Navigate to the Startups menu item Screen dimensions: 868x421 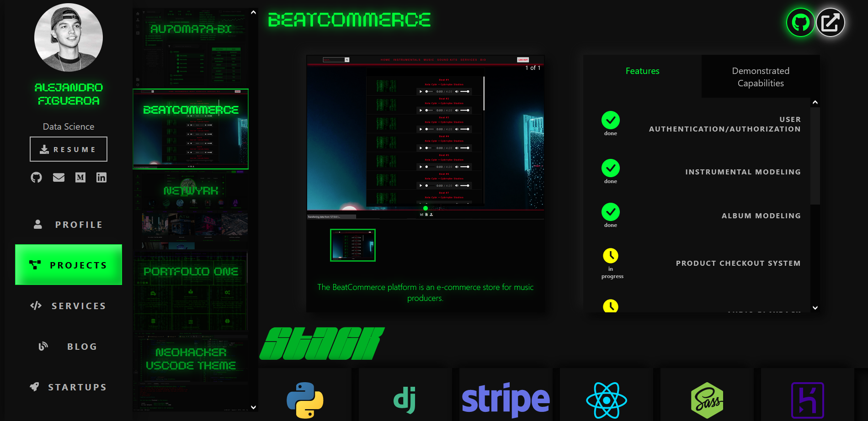(69, 387)
